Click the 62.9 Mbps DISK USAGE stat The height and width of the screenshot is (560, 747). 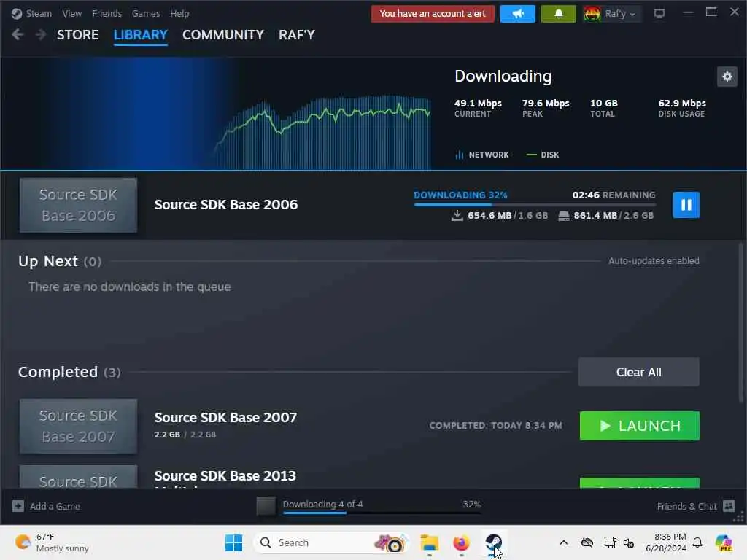(682, 108)
